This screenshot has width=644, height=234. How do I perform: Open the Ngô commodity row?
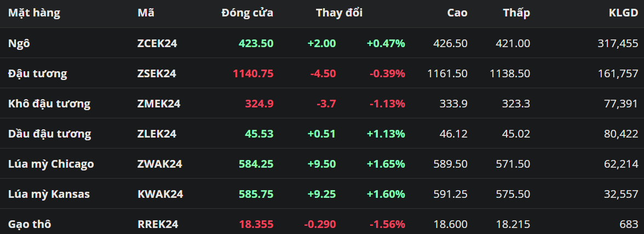click(19, 43)
